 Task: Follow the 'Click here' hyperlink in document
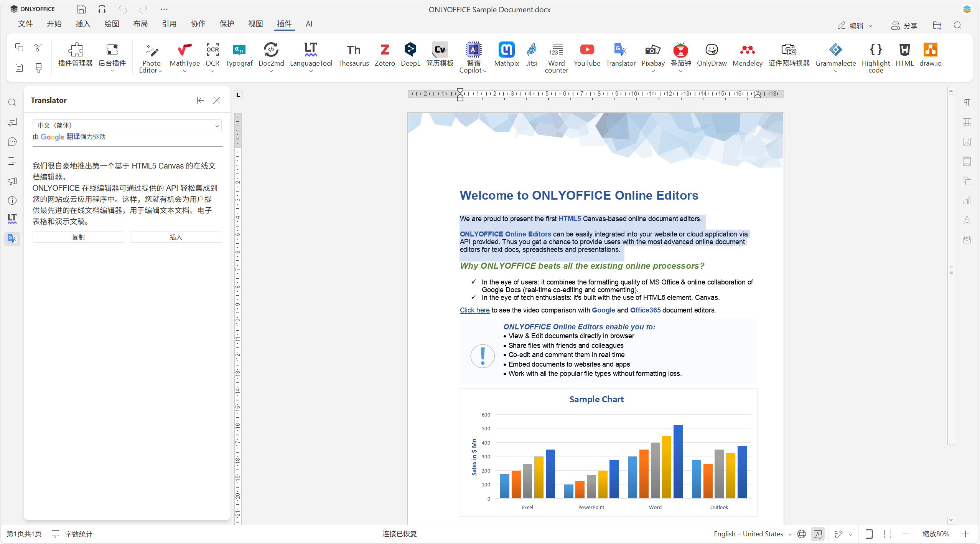[474, 310]
